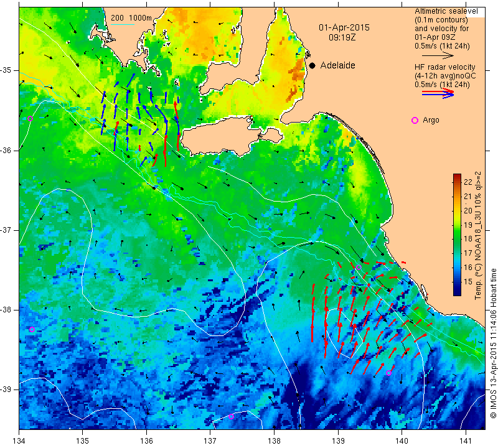The width and height of the screenshot is (498, 448).
Task: Click the HF radar velocity legend heading
Action: 445,67
